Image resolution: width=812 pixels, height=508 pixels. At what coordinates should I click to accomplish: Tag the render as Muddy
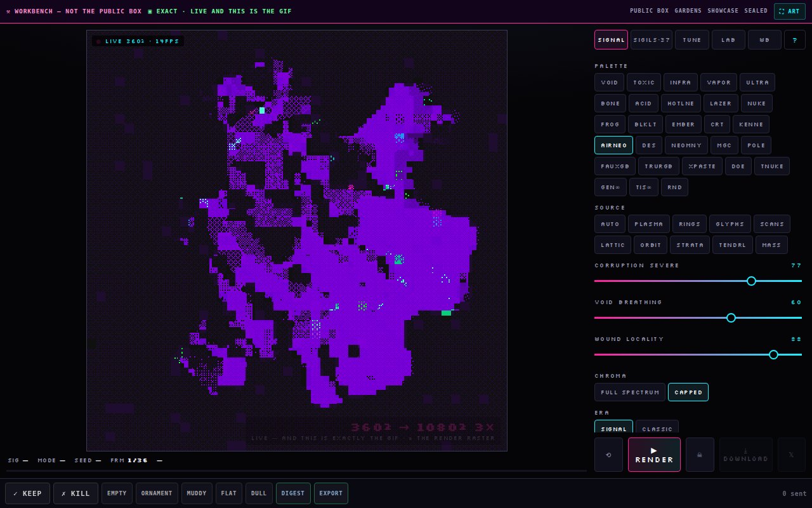(x=197, y=493)
